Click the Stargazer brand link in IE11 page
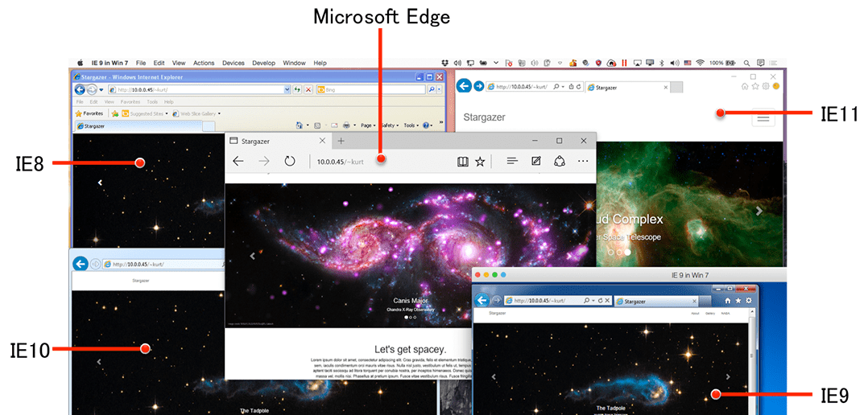The height and width of the screenshot is (415, 868). click(484, 117)
